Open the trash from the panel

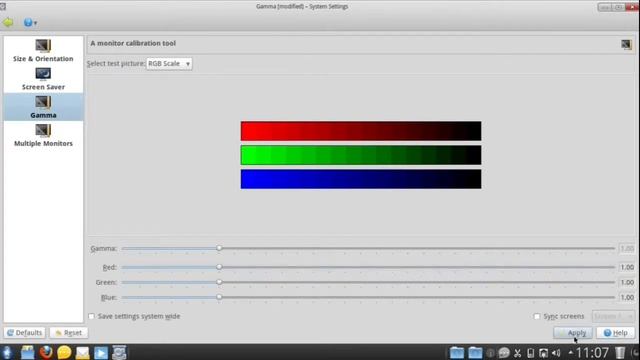tap(620, 353)
